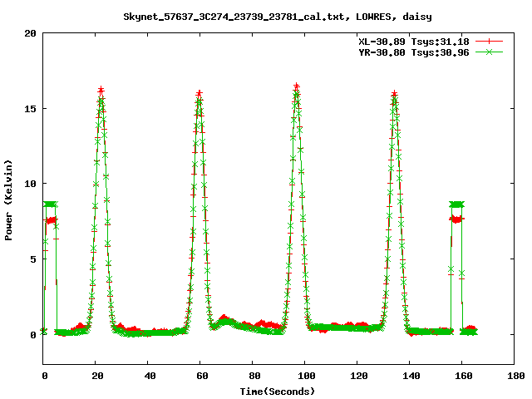Click the green YR legend line sample
The image size is (532, 399).
pos(489,52)
